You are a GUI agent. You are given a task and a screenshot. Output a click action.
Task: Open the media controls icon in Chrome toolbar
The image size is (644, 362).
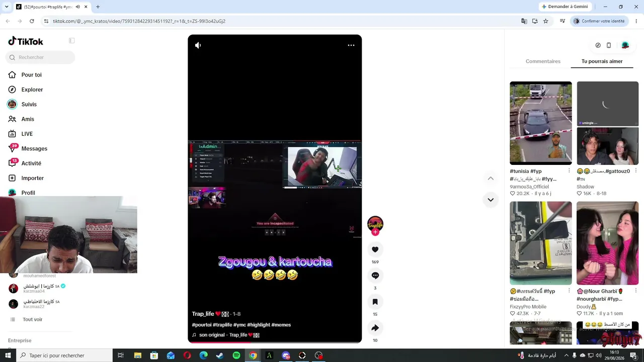click(x=562, y=21)
